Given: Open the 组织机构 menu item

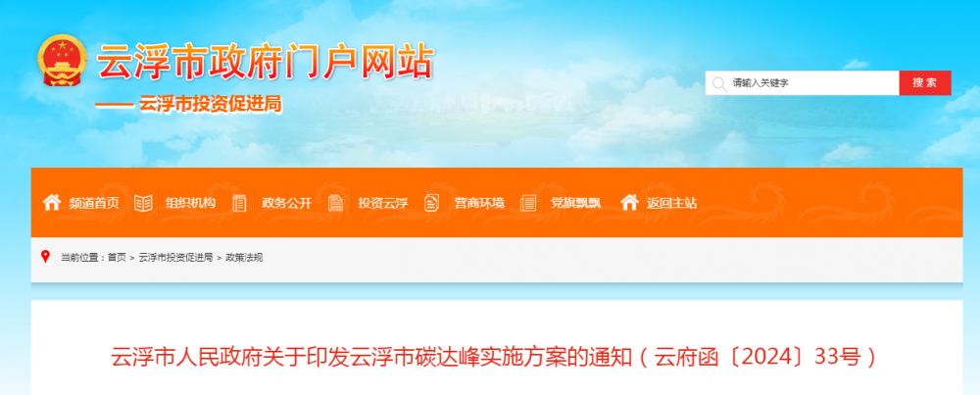Looking at the screenshot, I should (x=191, y=203).
